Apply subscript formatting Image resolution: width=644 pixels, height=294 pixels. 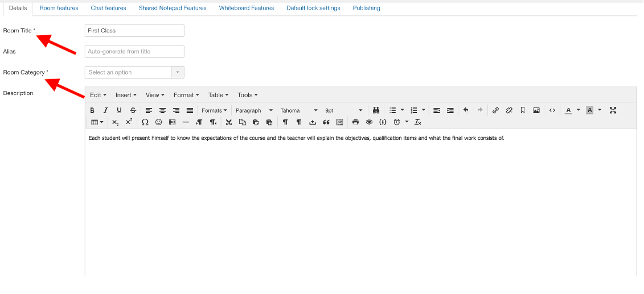(116, 122)
